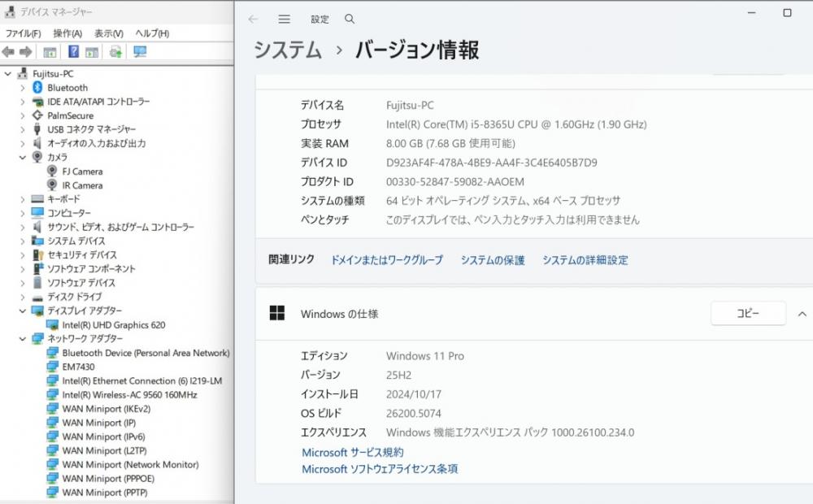Select Intel(R) Wireless-AC 9560 160MHz adapter
The height and width of the screenshot is (504, 813).
pos(129,394)
